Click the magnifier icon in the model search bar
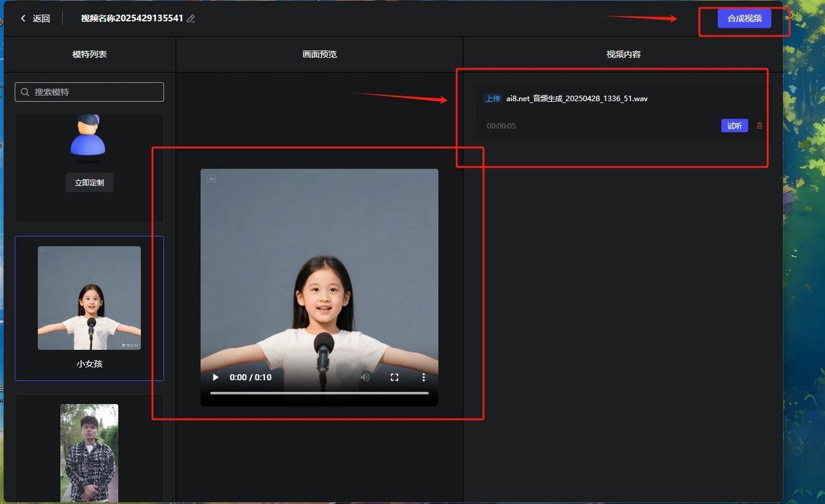 tap(25, 92)
